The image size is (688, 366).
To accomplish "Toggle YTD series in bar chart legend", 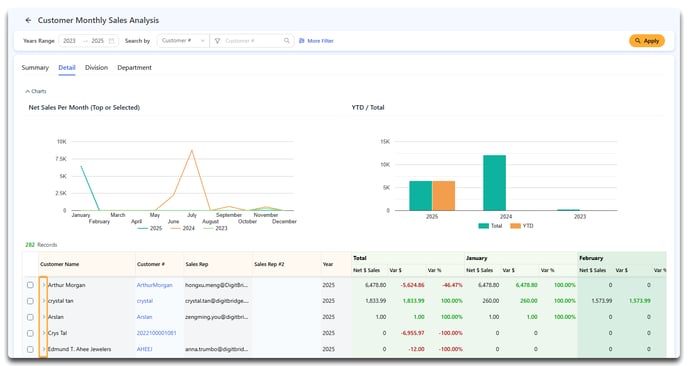I will click(522, 226).
